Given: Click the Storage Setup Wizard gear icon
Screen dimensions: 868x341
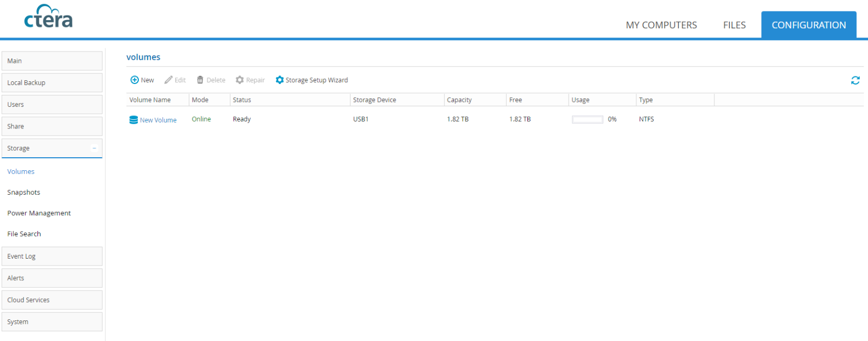Looking at the screenshot, I should pyautogui.click(x=279, y=80).
